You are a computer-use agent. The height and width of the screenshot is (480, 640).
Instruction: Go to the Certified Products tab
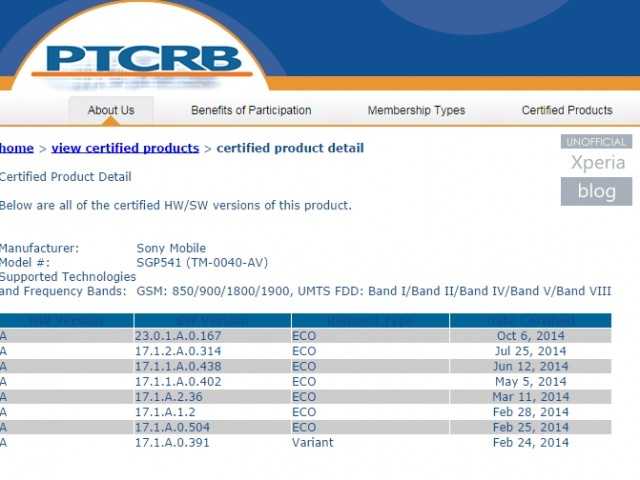(x=567, y=110)
